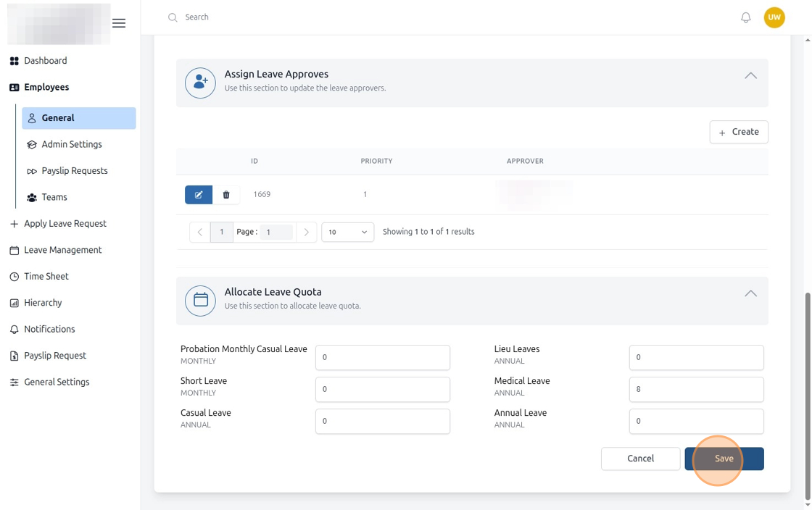Open the notification bell icon

pos(746,17)
